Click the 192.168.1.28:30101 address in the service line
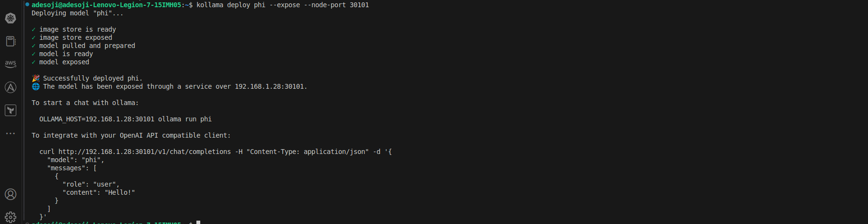This screenshot has width=868, height=224. click(x=269, y=86)
